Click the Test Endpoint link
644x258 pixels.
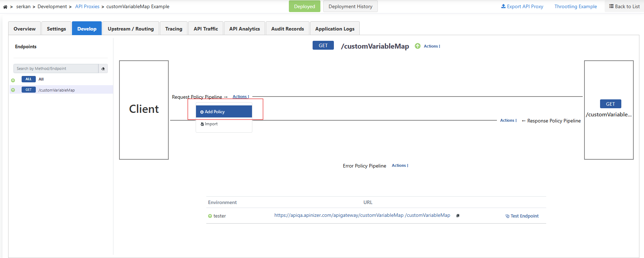[522, 216]
